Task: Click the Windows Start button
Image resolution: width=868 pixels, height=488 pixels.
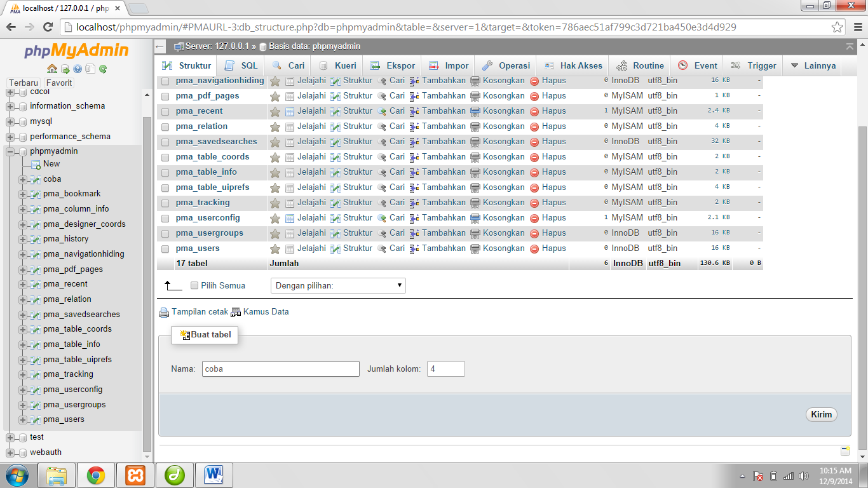Action: coord(17,475)
